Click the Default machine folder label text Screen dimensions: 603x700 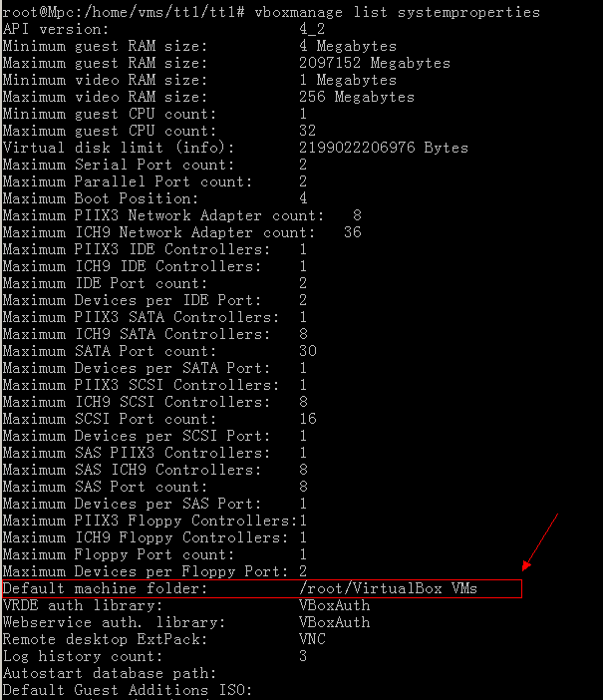[x=106, y=588]
